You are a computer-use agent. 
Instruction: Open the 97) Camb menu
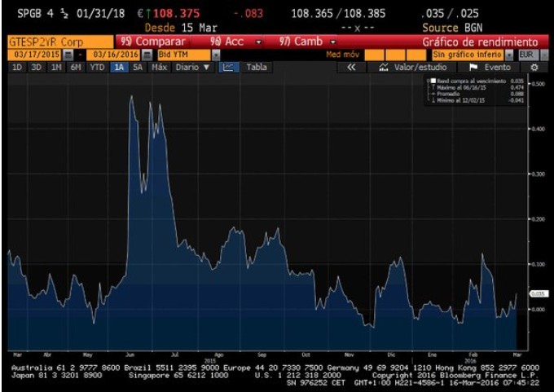coord(310,42)
